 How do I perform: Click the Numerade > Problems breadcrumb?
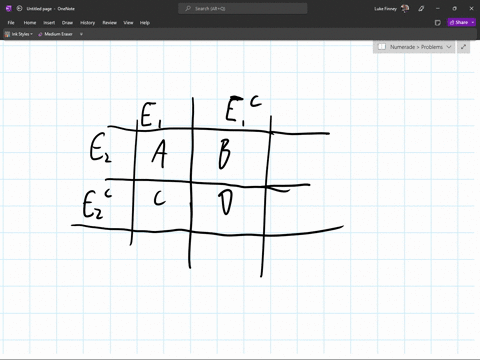tap(416, 47)
